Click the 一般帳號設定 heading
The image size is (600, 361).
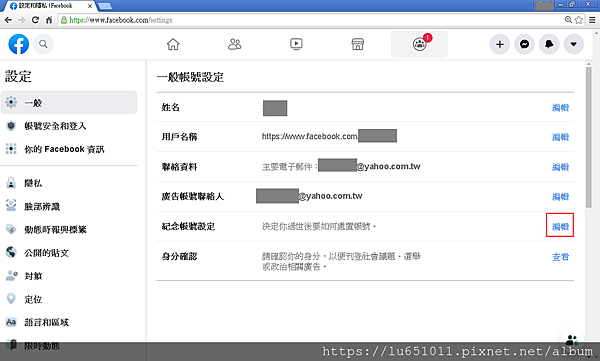[190, 77]
